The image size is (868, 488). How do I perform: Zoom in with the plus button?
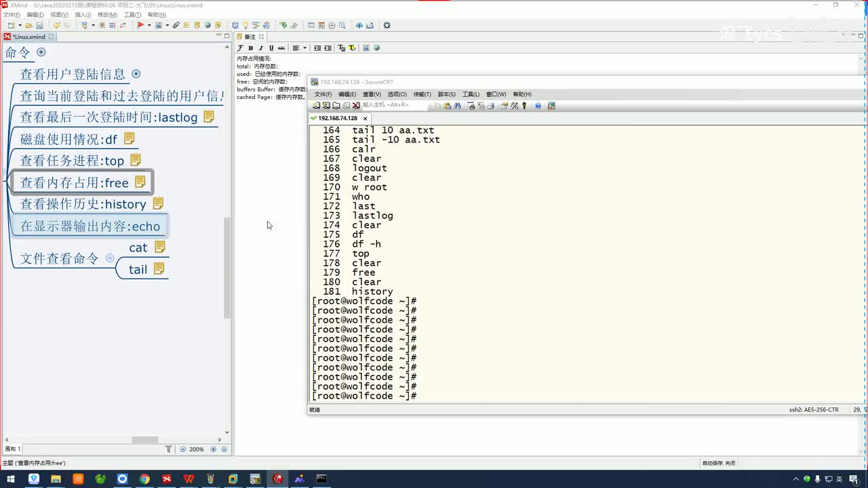pos(214,449)
